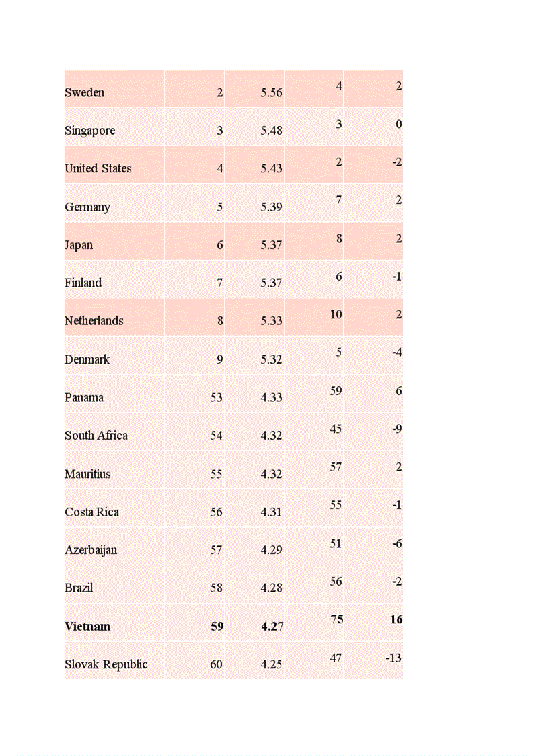
Task: Click the bold Vietnam country cell
Action: coord(87,627)
